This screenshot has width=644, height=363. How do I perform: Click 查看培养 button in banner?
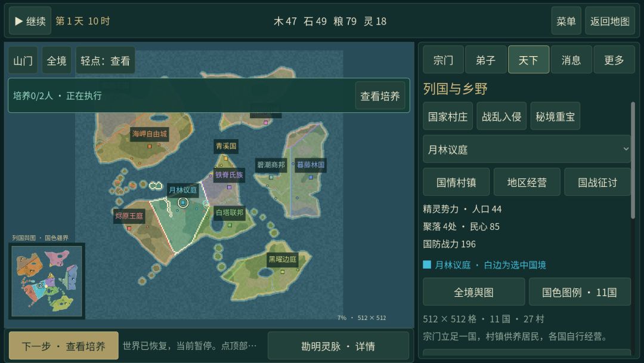coord(380,96)
